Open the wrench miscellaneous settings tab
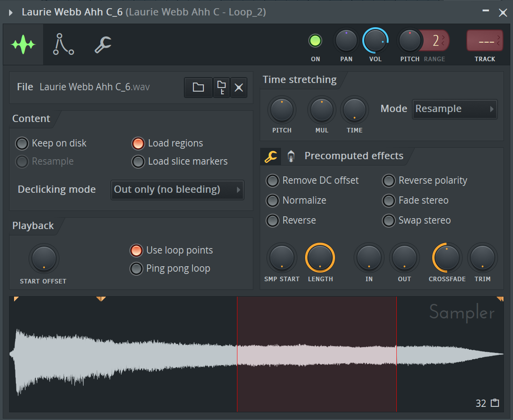The width and height of the screenshot is (513, 420). (103, 44)
